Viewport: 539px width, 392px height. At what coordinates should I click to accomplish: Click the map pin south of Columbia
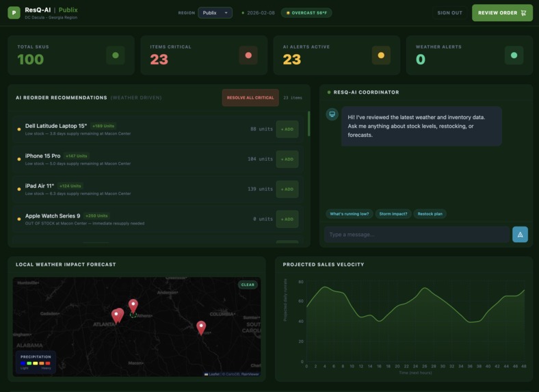point(201,328)
